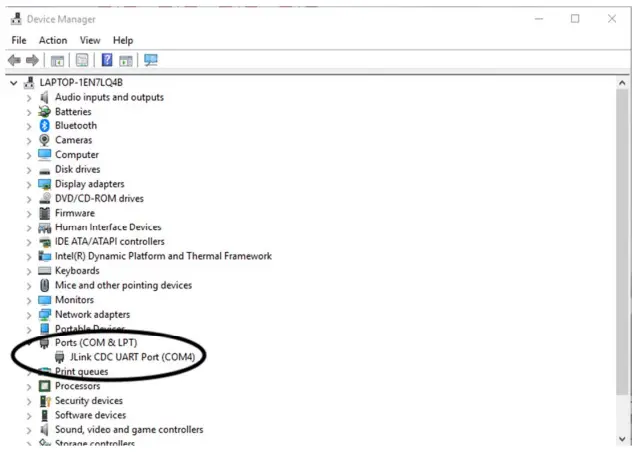Screen dimensions: 637x460
Task: Click the show/hide console tree toolbar icon
Action: (57, 61)
